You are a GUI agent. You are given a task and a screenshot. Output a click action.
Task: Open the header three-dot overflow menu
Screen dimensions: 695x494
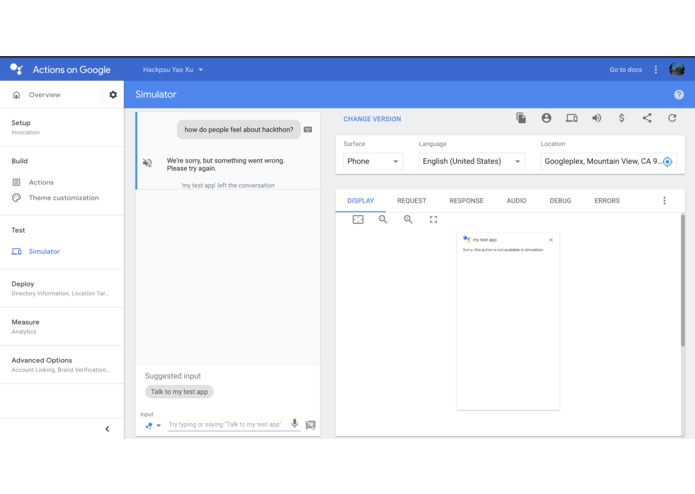tap(656, 70)
